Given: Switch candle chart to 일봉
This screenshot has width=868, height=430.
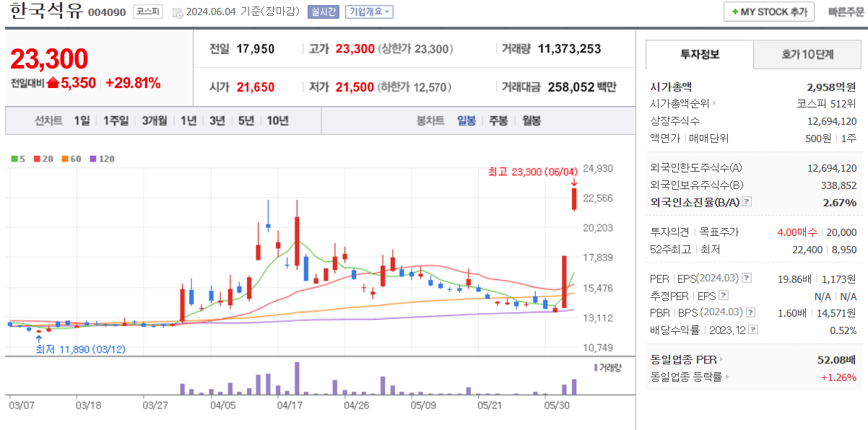Looking at the screenshot, I should click(x=466, y=120).
